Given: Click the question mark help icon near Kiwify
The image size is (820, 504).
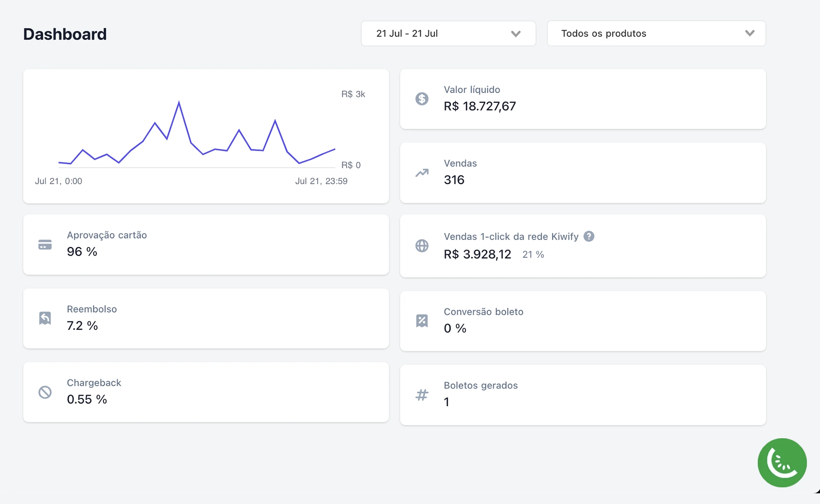Looking at the screenshot, I should 589,236.
